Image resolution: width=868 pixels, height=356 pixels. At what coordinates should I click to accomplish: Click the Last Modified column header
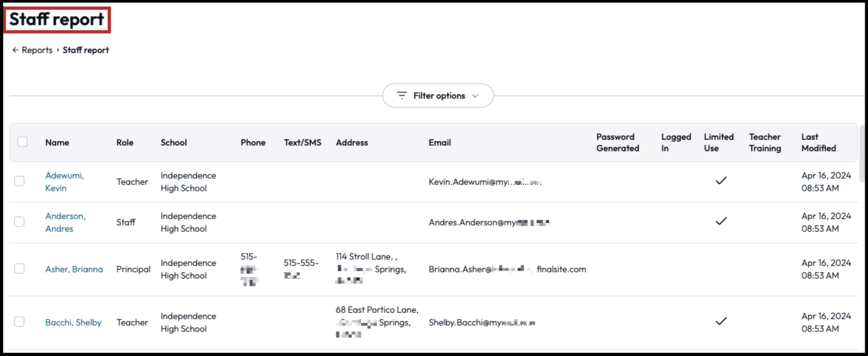[818, 143]
